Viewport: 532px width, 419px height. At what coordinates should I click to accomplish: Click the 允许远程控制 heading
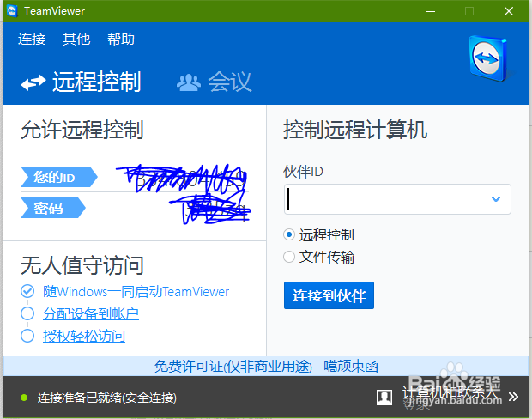pyautogui.click(x=82, y=130)
